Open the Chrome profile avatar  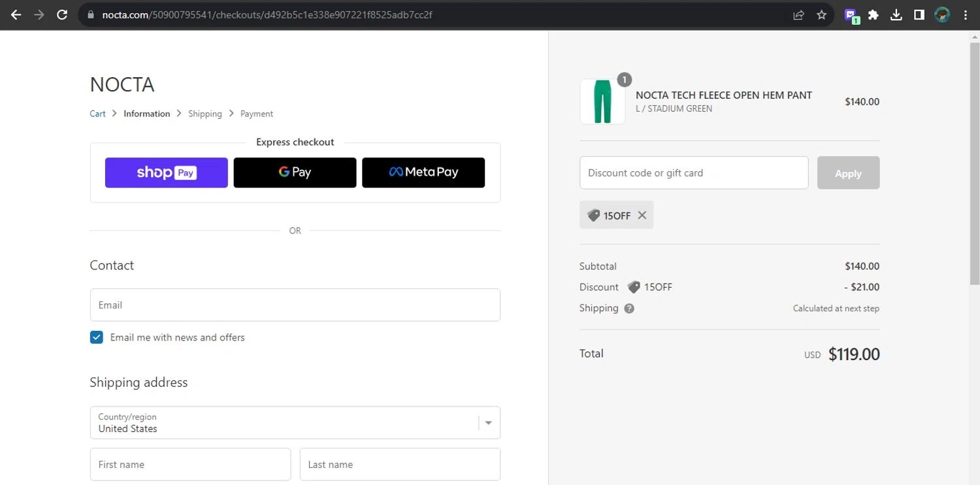942,14
